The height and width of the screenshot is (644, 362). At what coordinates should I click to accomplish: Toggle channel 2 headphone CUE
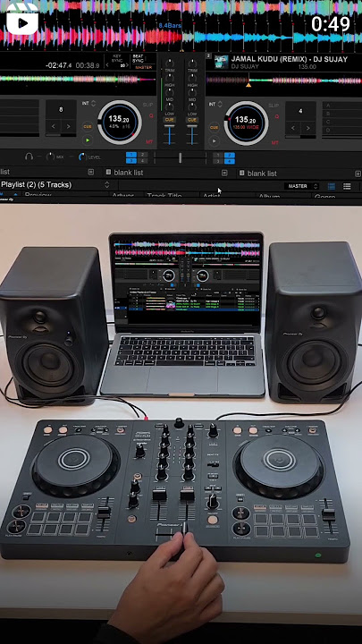coord(192,120)
